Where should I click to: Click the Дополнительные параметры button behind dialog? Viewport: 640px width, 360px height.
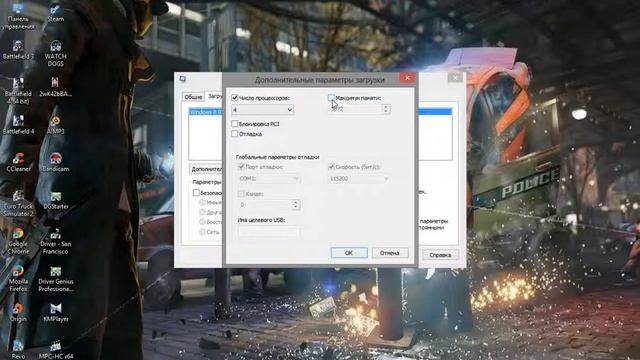[x=207, y=169]
